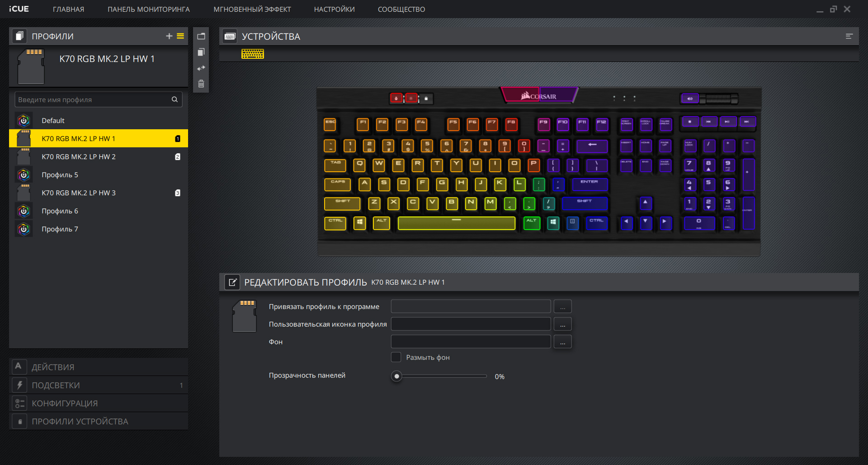Click the search magnifier icon
868x465 pixels.
coord(175,99)
